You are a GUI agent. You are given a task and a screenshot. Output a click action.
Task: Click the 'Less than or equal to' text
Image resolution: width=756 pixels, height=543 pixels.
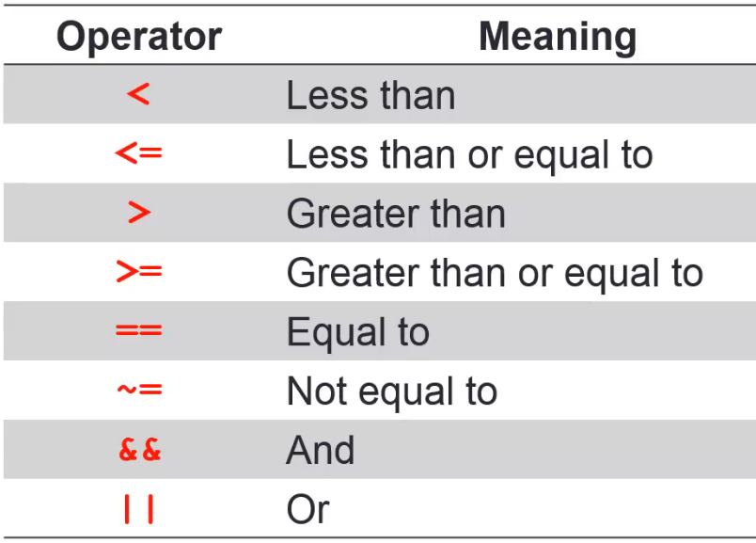pos(469,154)
